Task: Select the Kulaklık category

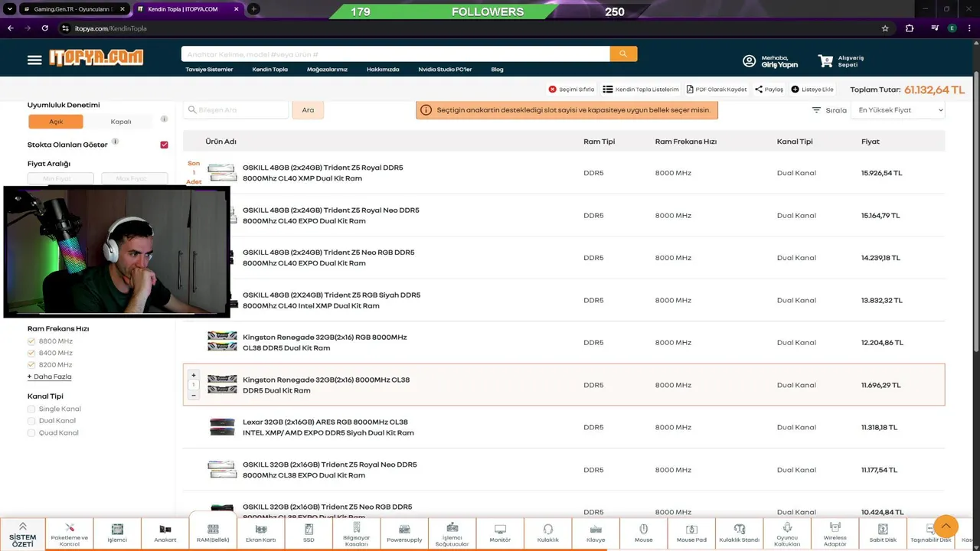Action: click(x=547, y=533)
